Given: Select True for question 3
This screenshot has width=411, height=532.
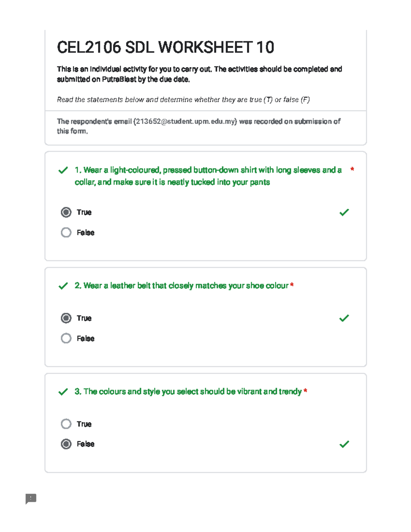Looking at the screenshot, I should 66,424.
